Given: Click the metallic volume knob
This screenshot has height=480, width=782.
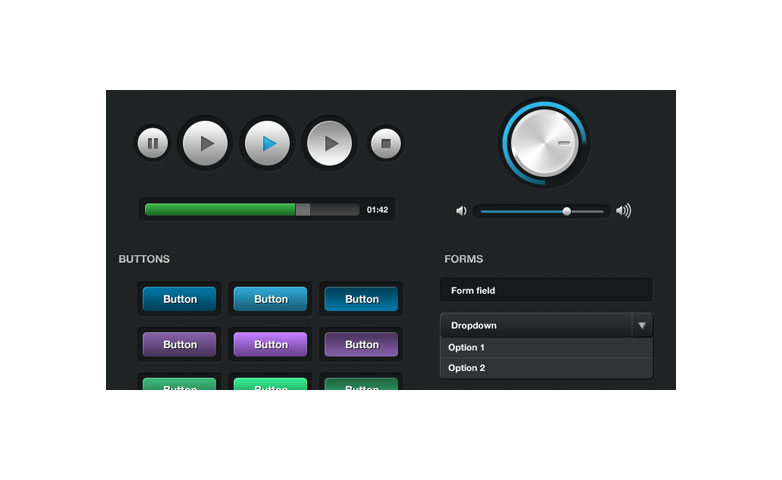Looking at the screenshot, I should 545,143.
